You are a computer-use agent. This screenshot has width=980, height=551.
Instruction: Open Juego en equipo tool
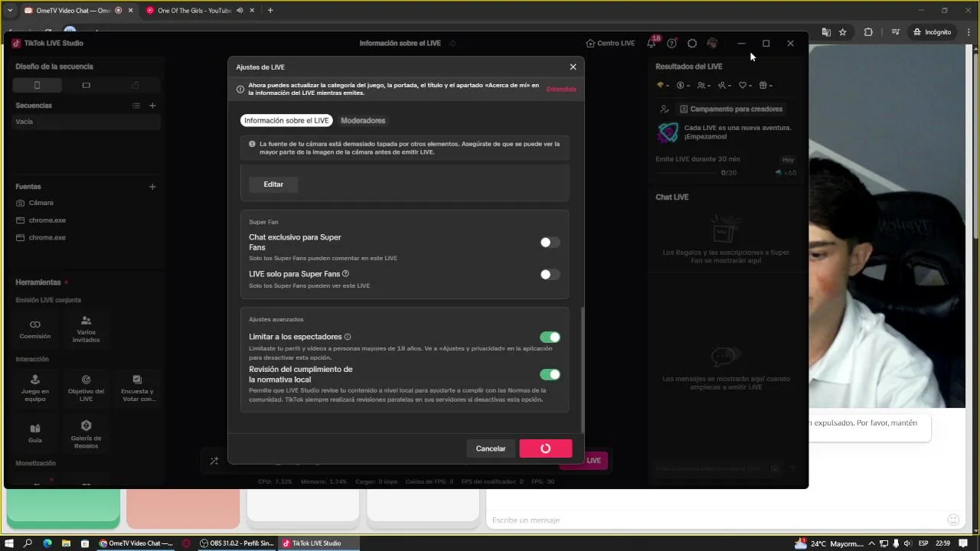[x=35, y=388]
